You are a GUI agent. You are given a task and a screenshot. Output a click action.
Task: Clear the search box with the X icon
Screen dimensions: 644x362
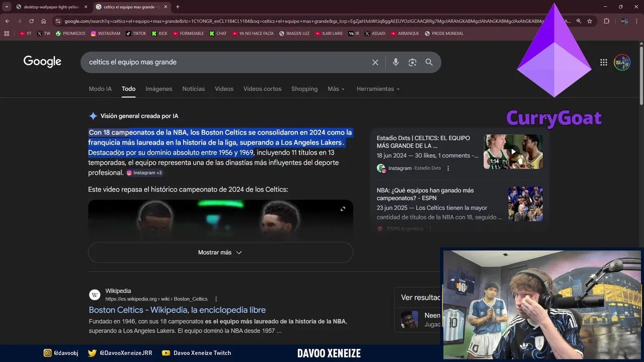coord(375,62)
